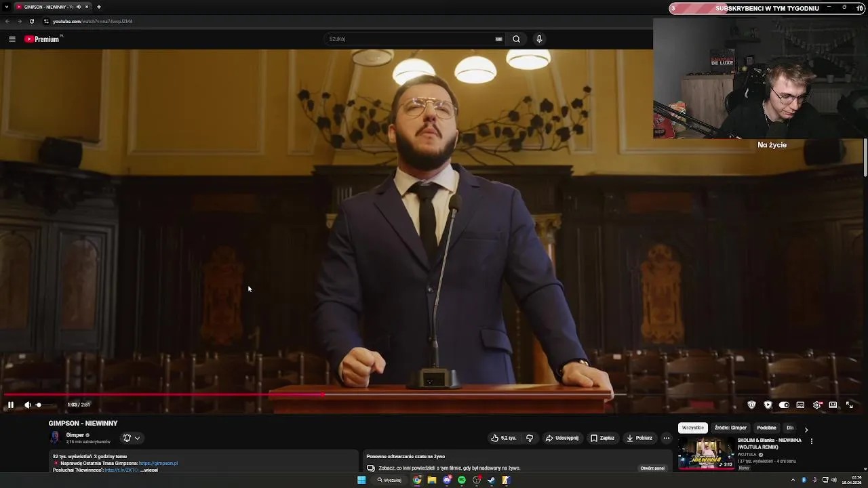The width and height of the screenshot is (868, 488).
Task: Open gimpson.pl link in description
Action: point(158,464)
